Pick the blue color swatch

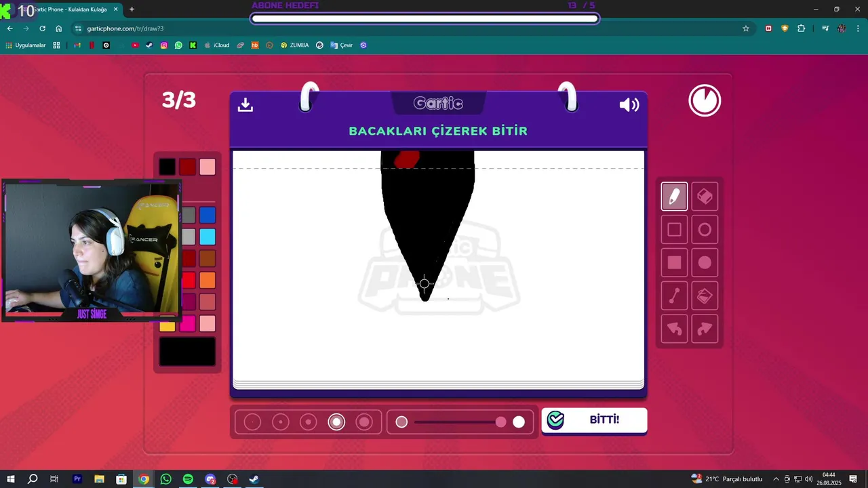(208, 216)
